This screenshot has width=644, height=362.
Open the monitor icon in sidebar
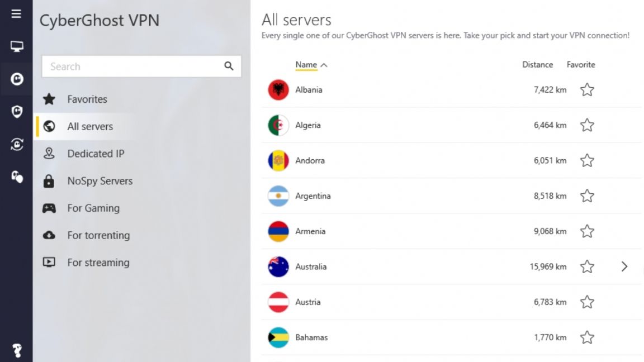click(x=16, y=46)
